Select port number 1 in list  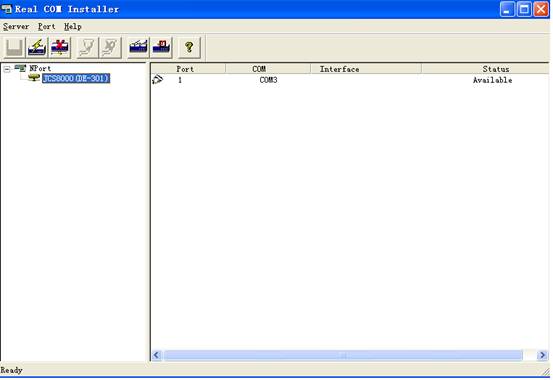coord(180,80)
